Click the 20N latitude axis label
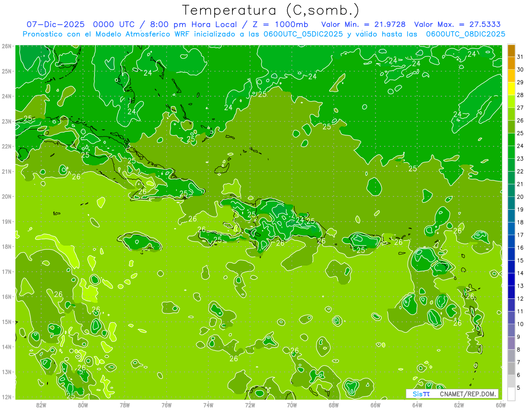532x411 pixels. (x=6, y=196)
